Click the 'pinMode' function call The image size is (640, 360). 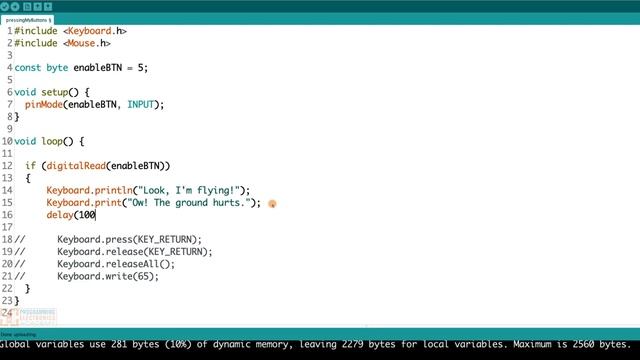click(44, 104)
